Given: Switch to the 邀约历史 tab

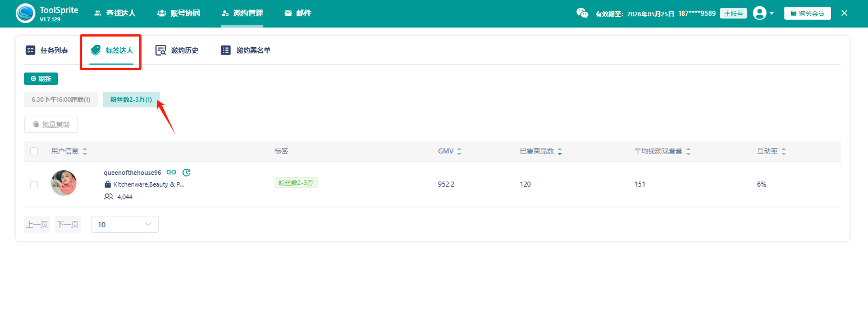Looking at the screenshot, I should pyautogui.click(x=177, y=50).
